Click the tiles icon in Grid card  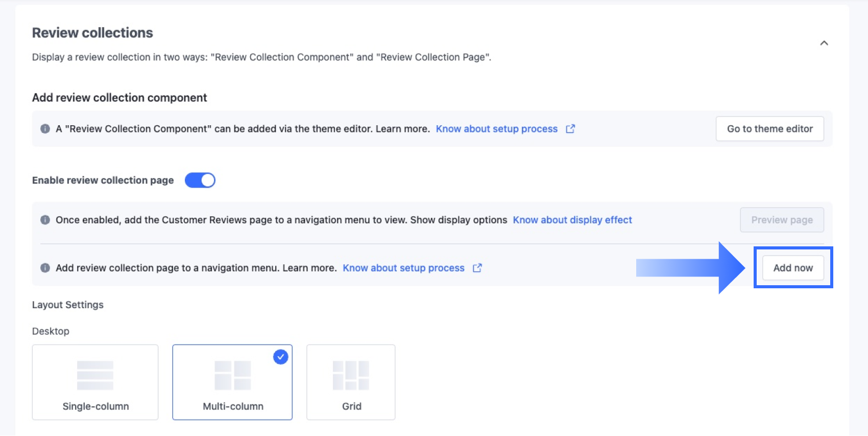pos(351,375)
